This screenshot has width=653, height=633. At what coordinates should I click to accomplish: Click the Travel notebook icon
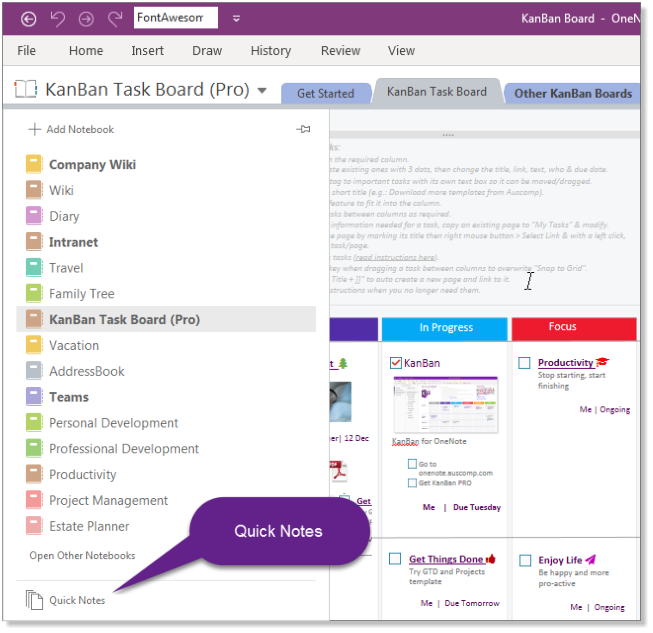tap(34, 268)
